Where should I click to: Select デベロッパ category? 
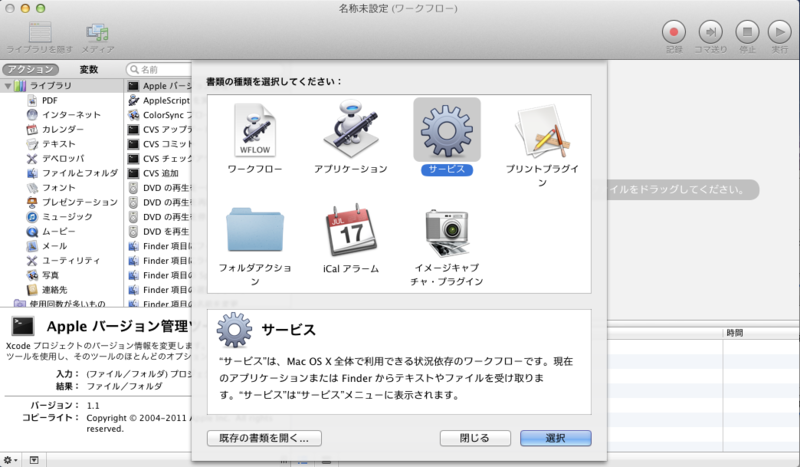click(x=62, y=159)
